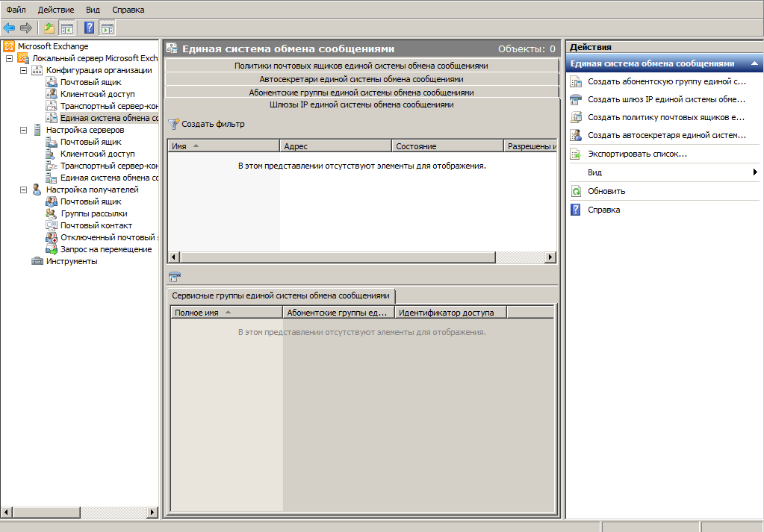Collapse the Локальный сервер Microsoft Exchange tree
Screen dimensions: 764x532
9,58
